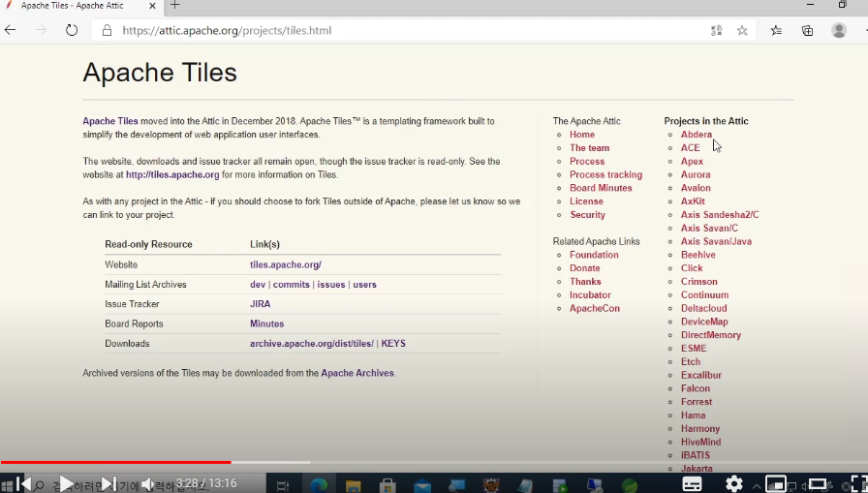The image size is (868, 493).
Task: Open the iBATIS project link
Action: coord(696,455)
